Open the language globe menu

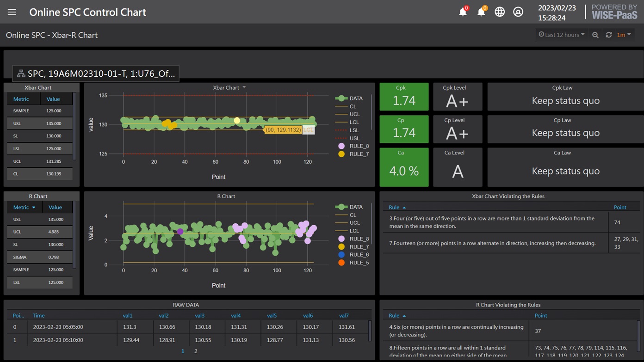(x=500, y=12)
